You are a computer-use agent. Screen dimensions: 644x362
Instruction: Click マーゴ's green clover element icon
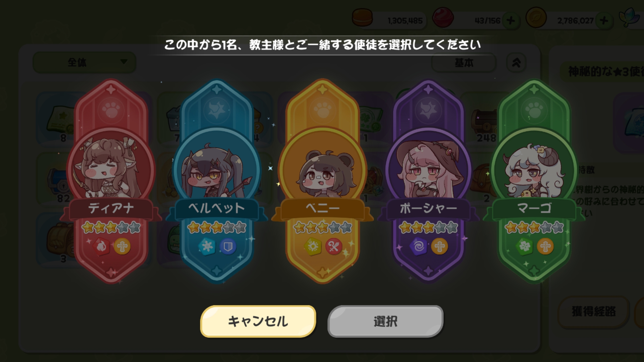525,247
